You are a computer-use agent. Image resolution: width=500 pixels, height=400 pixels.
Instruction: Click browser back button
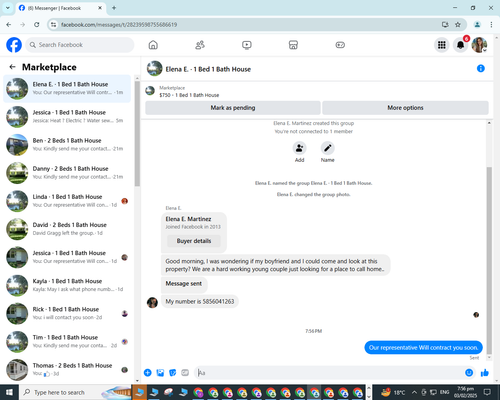coord(9,25)
